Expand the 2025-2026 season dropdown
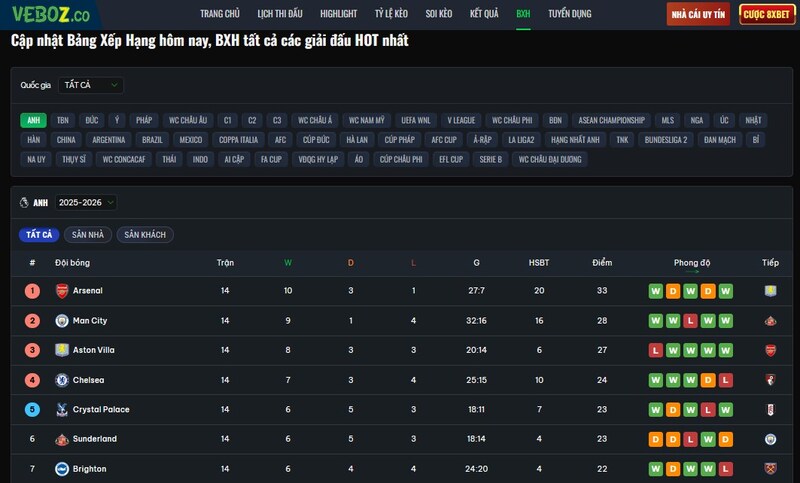The image size is (800, 483). [86, 202]
